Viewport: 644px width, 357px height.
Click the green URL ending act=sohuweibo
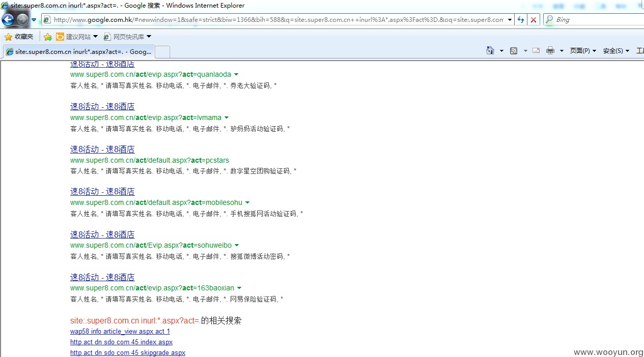(x=151, y=245)
